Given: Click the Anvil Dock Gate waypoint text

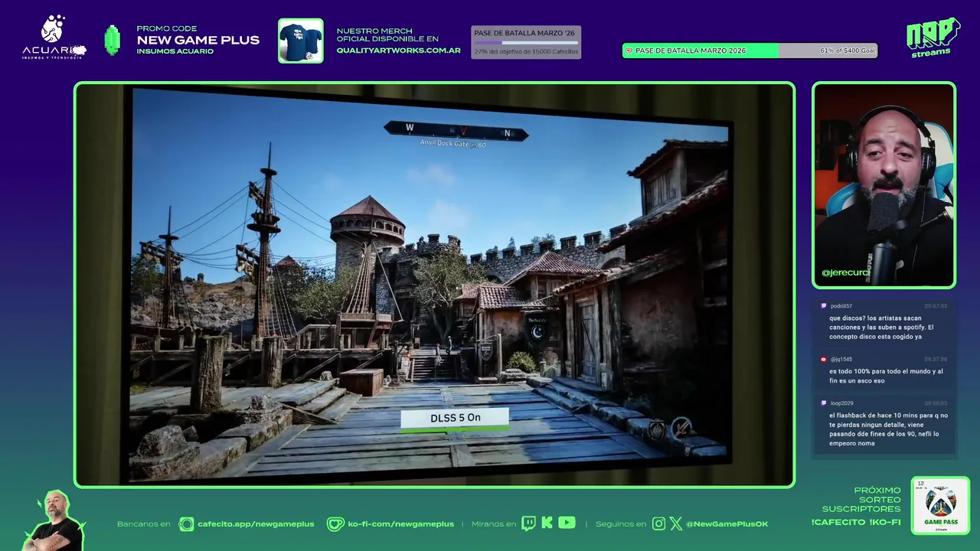Looking at the screenshot, I should (452, 144).
